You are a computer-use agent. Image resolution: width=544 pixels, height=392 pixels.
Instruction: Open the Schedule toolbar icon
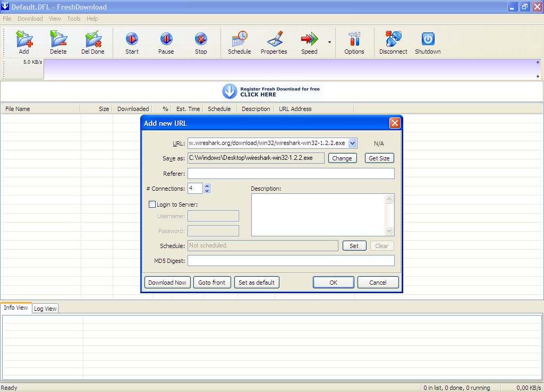point(240,42)
